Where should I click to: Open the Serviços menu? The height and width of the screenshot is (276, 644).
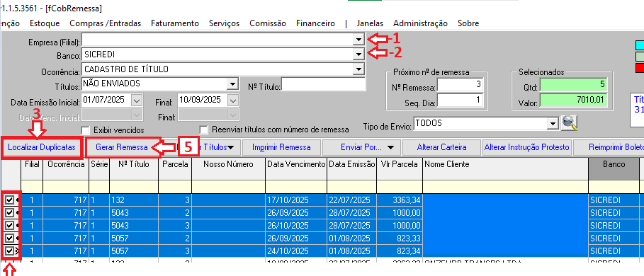(x=224, y=23)
